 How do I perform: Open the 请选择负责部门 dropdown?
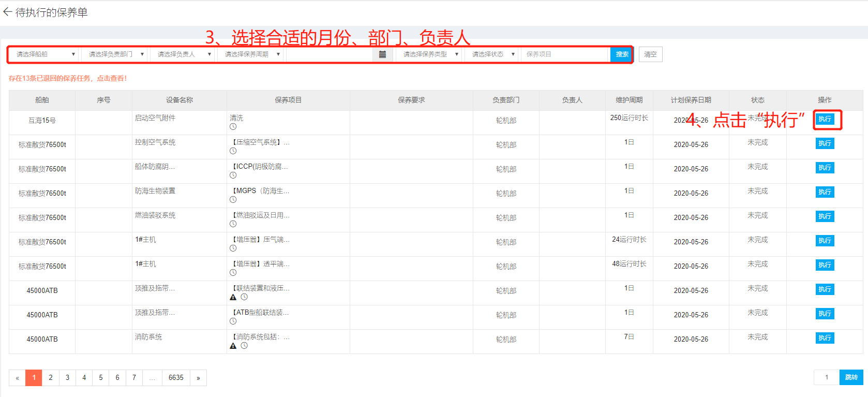tap(115, 54)
